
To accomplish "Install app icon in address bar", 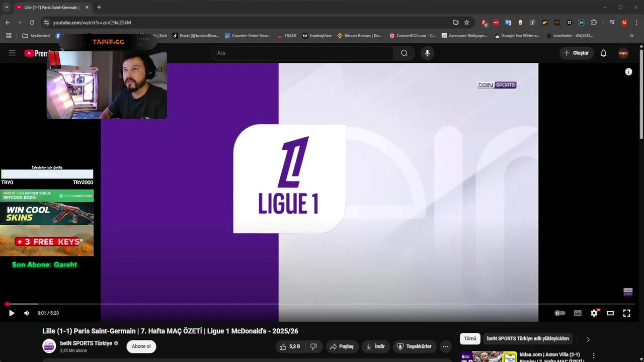I will pos(456,23).
